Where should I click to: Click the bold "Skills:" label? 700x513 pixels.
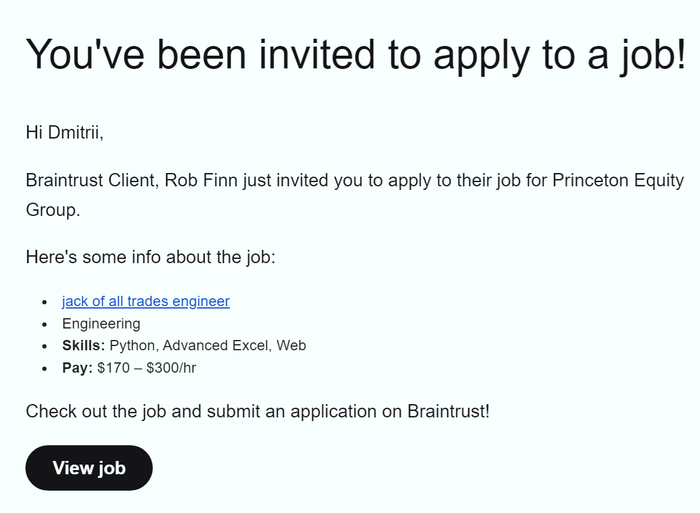point(83,345)
